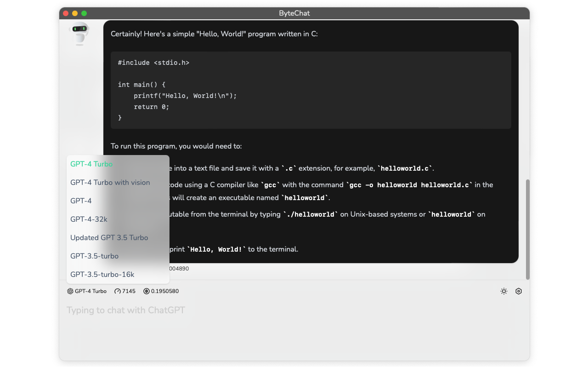Pick the GPT-4 model option

pyautogui.click(x=118, y=201)
